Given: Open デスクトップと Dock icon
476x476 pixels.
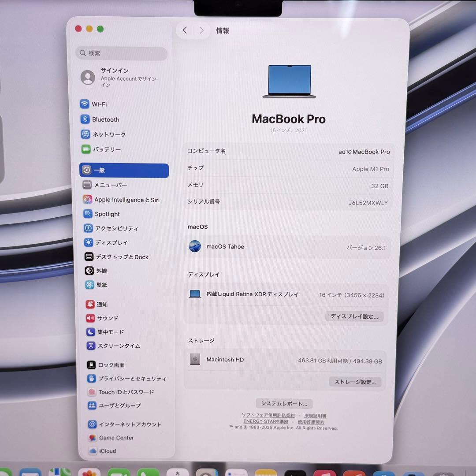Looking at the screenshot, I should click(89, 257).
